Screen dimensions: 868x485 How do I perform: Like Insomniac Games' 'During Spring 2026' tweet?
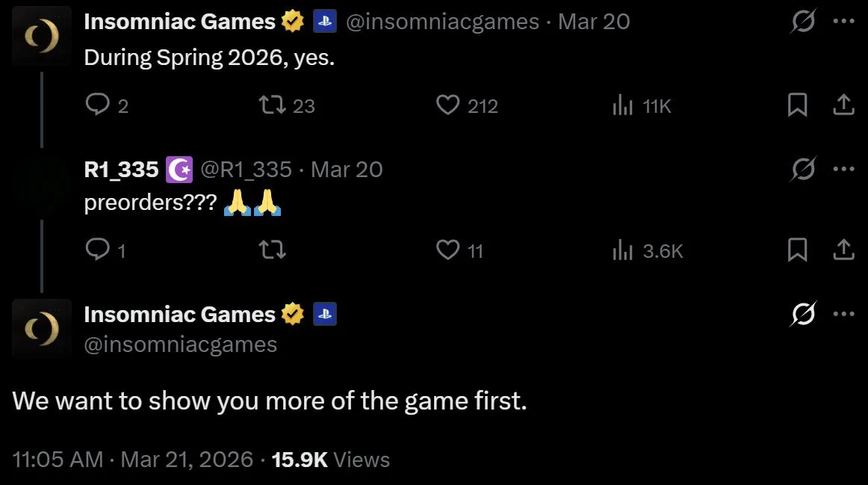click(x=447, y=105)
